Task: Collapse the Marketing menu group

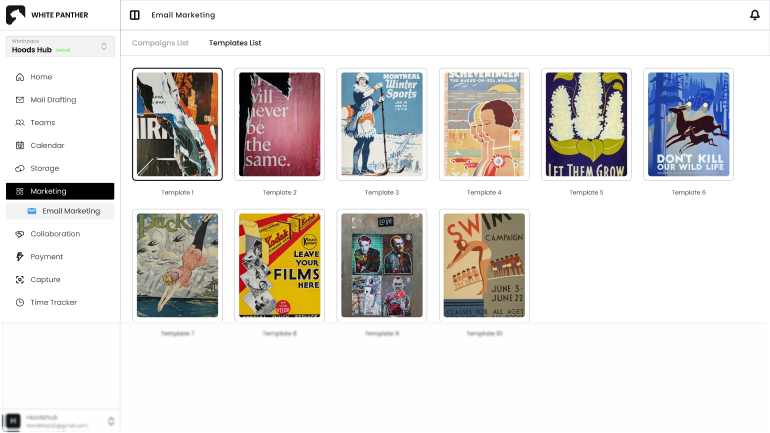Action: point(60,191)
